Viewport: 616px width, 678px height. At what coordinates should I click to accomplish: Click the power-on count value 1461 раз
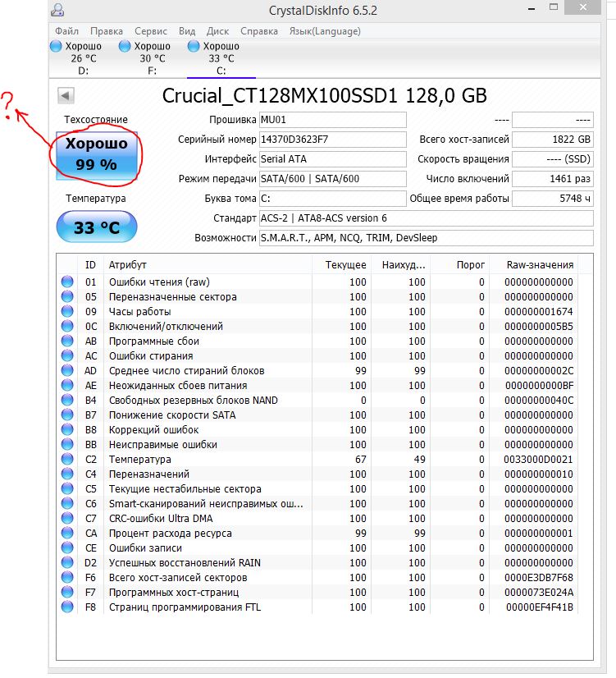553,179
